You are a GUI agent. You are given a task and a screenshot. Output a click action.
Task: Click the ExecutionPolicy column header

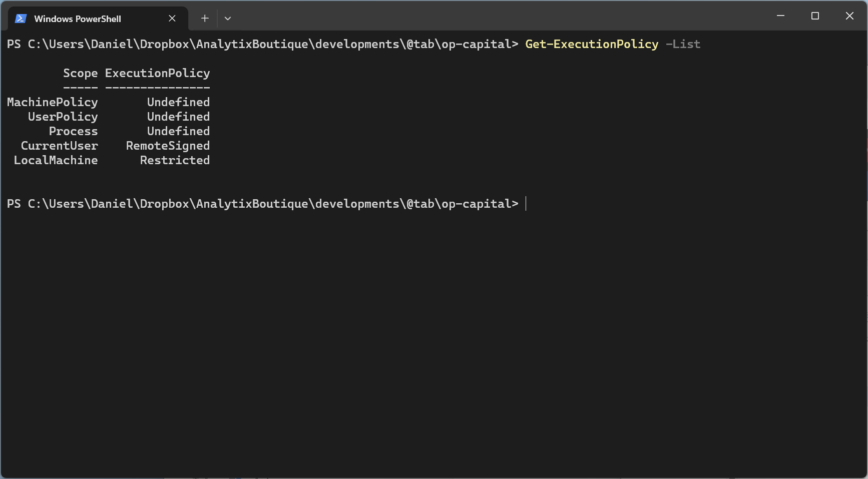(157, 73)
